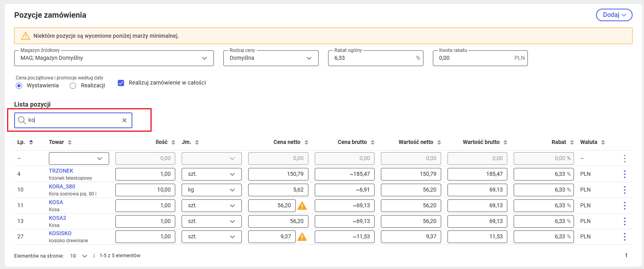Change unit dropdown for KORA_S80 row
This screenshot has height=269, width=644.
pyautogui.click(x=212, y=190)
